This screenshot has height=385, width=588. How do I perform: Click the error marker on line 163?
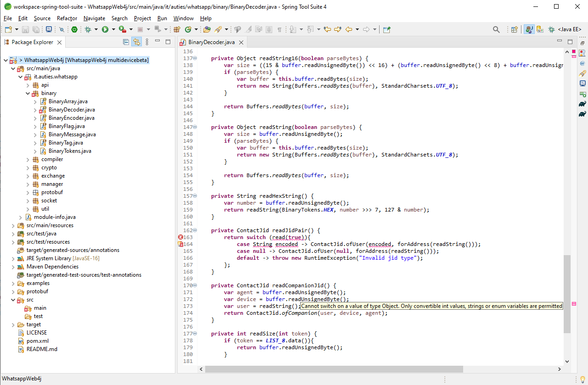coord(180,237)
